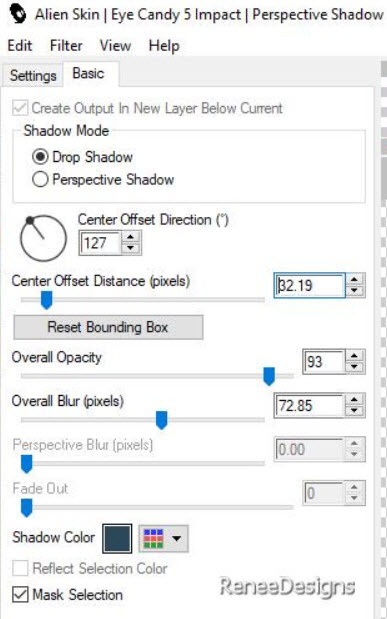Screen dimensions: 387x619
Task: Decrease Overall Opacity with down arrow
Action: point(355,367)
